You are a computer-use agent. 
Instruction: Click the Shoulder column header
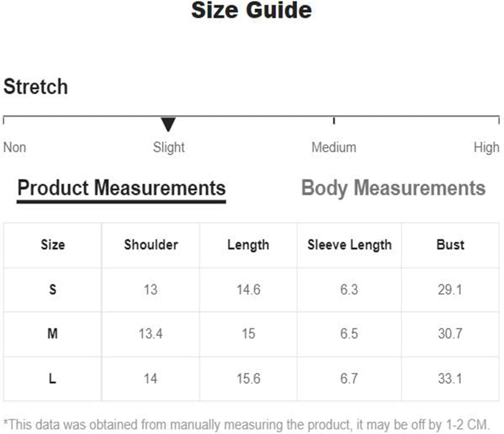151,245
